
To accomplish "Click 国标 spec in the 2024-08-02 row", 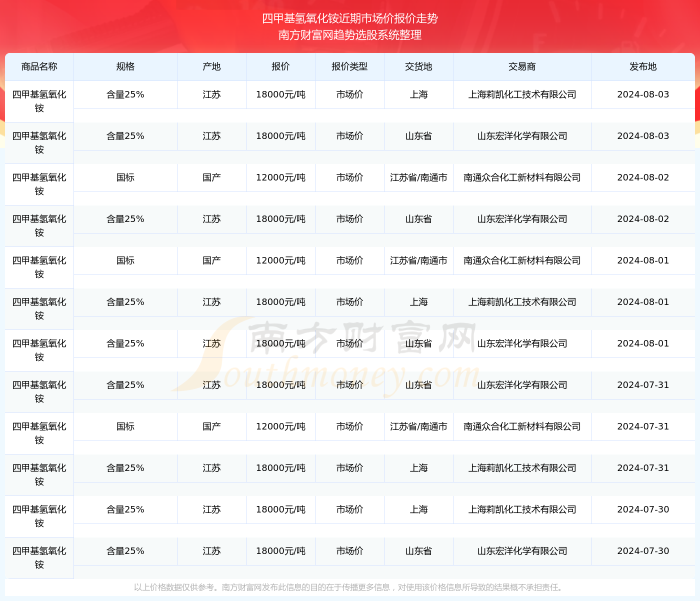I will point(125,177).
